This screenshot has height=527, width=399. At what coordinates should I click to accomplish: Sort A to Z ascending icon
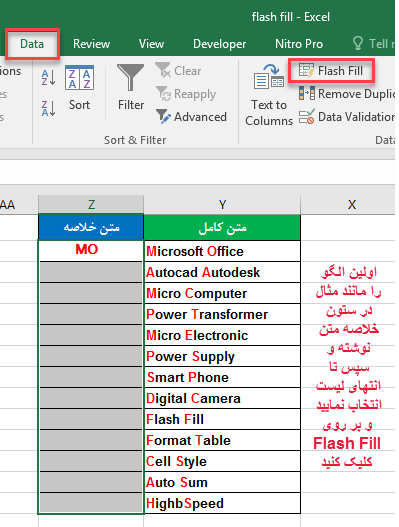(48, 78)
